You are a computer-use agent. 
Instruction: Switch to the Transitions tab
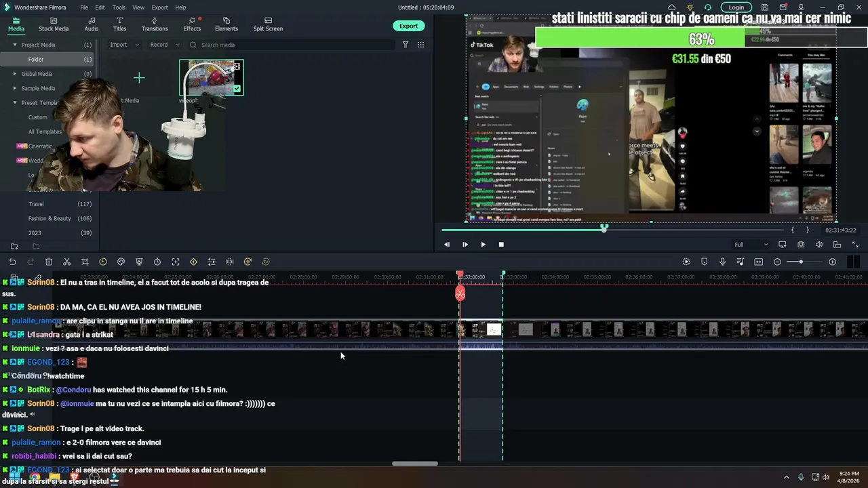pos(155,24)
